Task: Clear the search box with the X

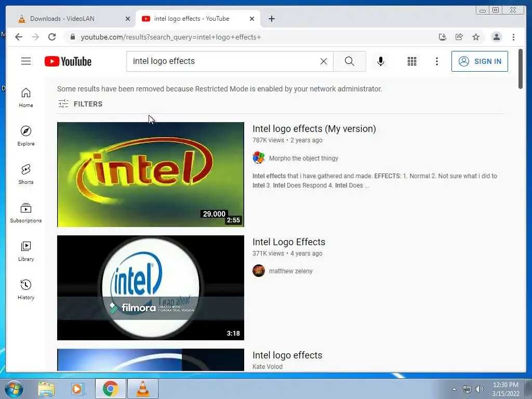Action: click(x=324, y=61)
